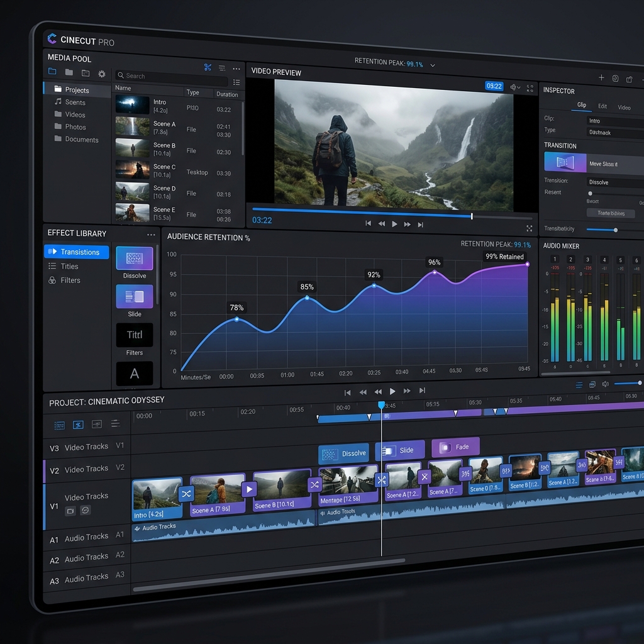
Task: Open preview audio options dropdown
Action: pos(515,87)
